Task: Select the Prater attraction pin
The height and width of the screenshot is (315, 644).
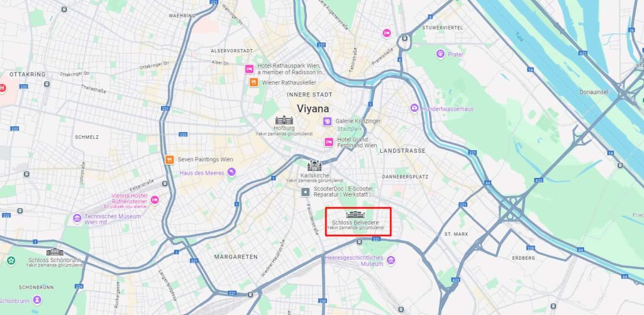Action: click(x=440, y=54)
